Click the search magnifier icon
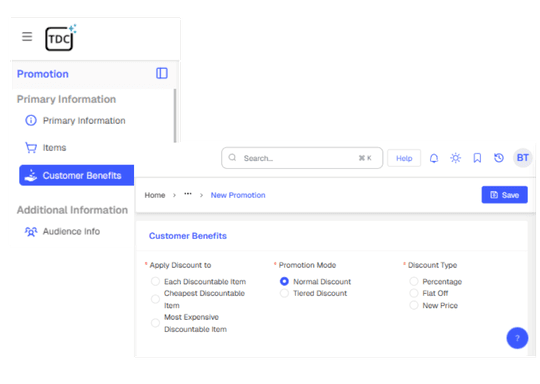The width and height of the screenshot is (540, 384). tap(232, 158)
